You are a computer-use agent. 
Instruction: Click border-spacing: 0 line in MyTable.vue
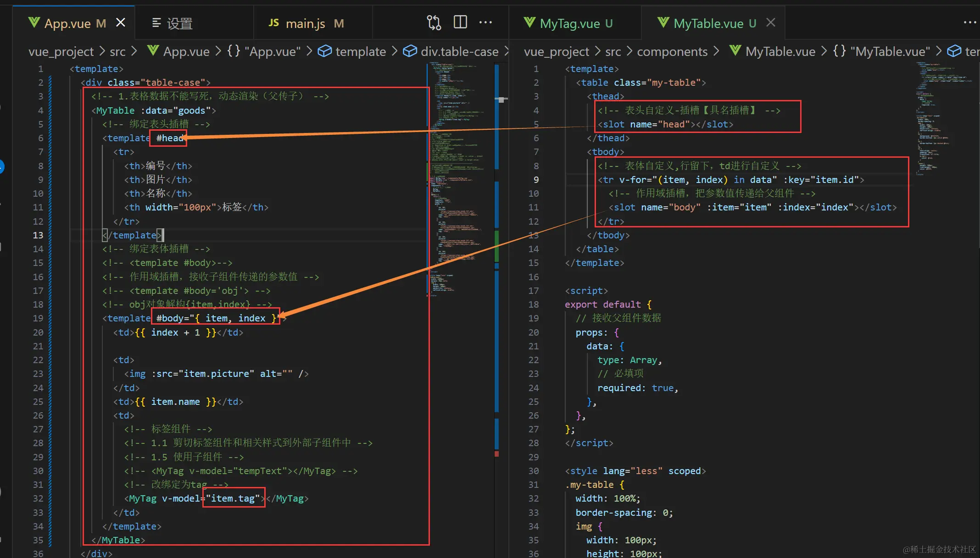coord(624,513)
